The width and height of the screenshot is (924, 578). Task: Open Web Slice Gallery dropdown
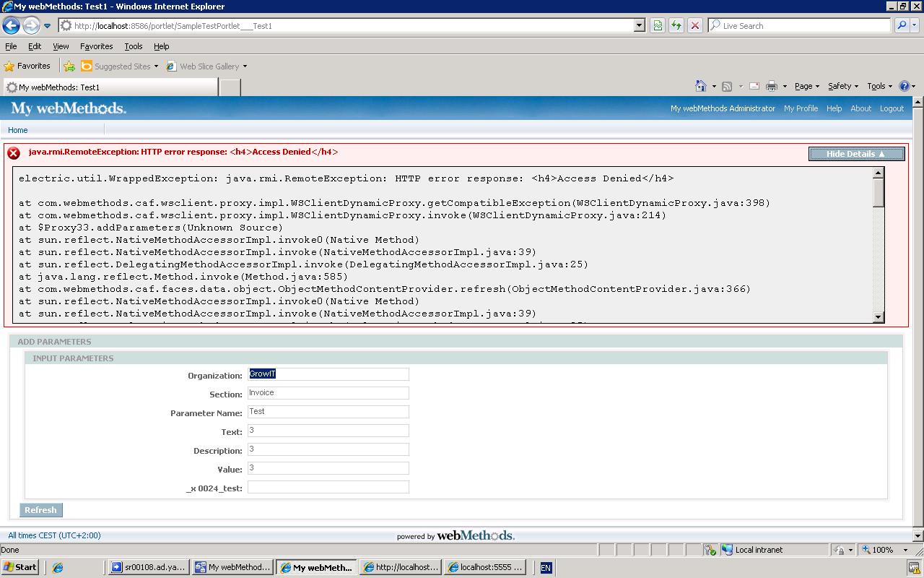pos(207,66)
